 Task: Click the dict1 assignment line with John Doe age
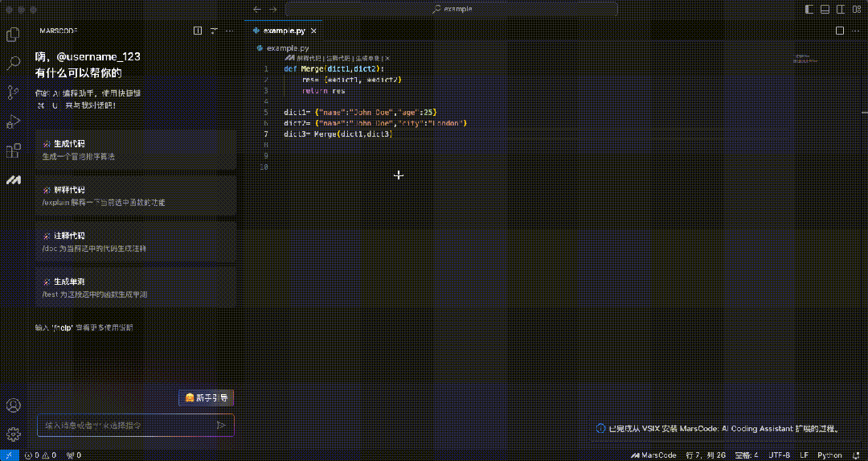pyautogui.click(x=360, y=112)
